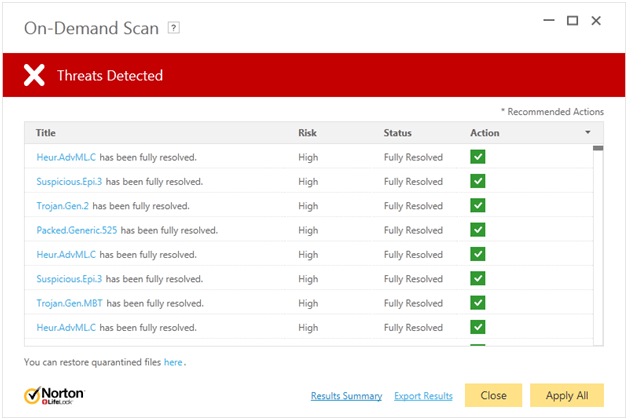The width and height of the screenshot is (628, 420).
Task: Sort the list by Status column
Action: click(397, 133)
